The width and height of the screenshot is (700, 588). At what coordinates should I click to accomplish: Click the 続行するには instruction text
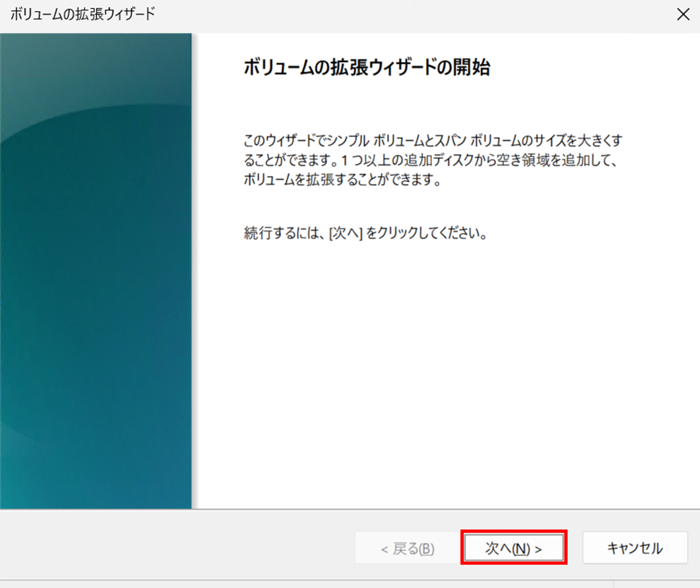(x=365, y=233)
